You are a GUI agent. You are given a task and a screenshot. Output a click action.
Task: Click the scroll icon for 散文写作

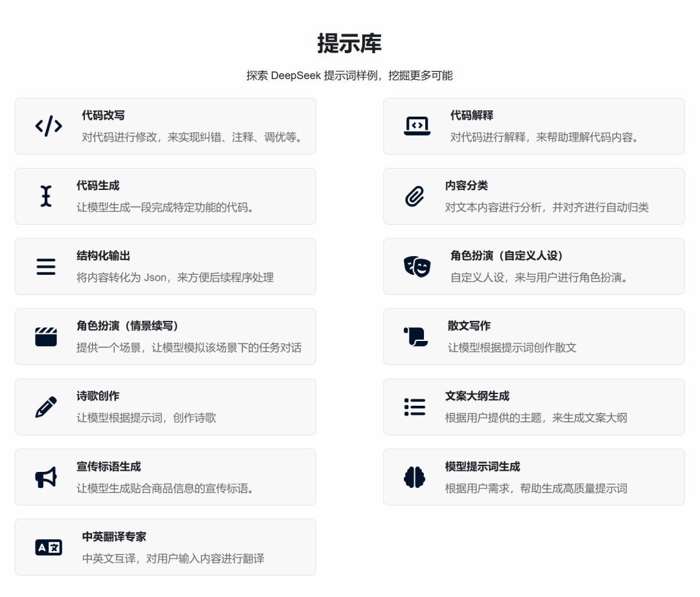click(x=415, y=337)
